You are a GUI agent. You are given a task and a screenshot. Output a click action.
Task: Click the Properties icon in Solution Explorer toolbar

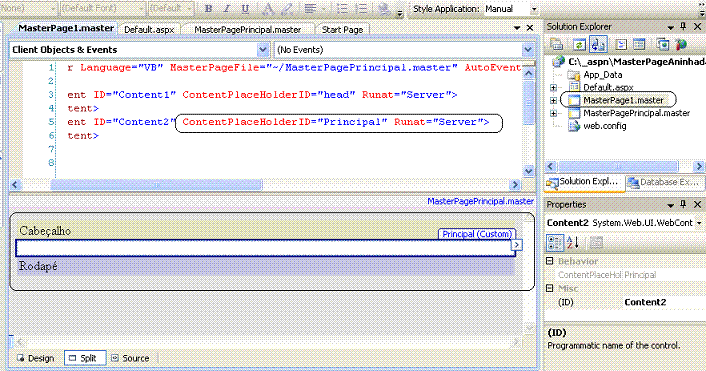pyautogui.click(x=557, y=44)
